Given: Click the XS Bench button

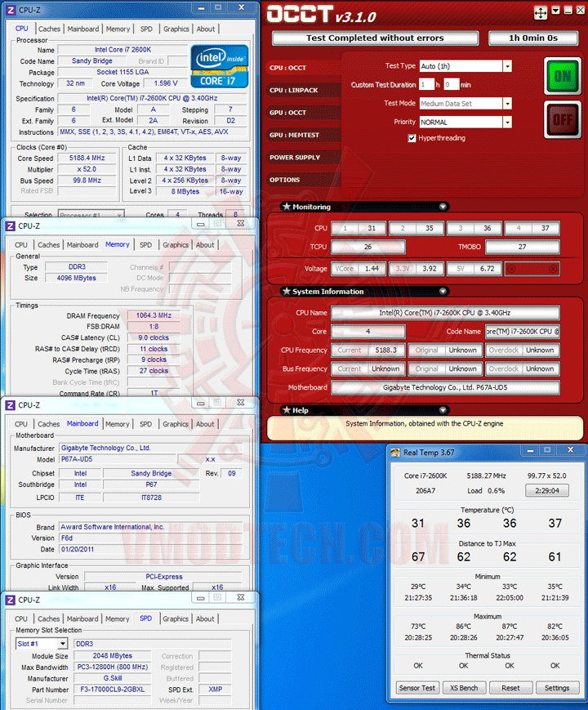Looking at the screenshot, I should point(464,688).
